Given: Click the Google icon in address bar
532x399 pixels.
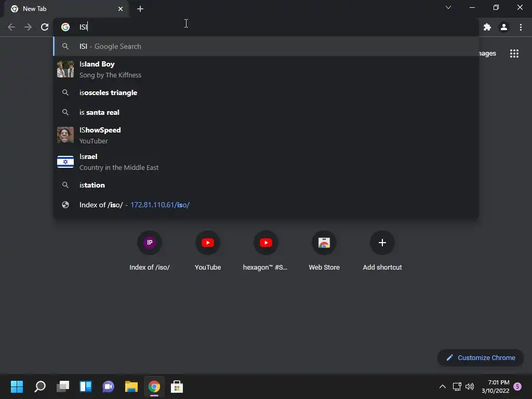Looking at the screenshot, I should click(x=65, y=27).
